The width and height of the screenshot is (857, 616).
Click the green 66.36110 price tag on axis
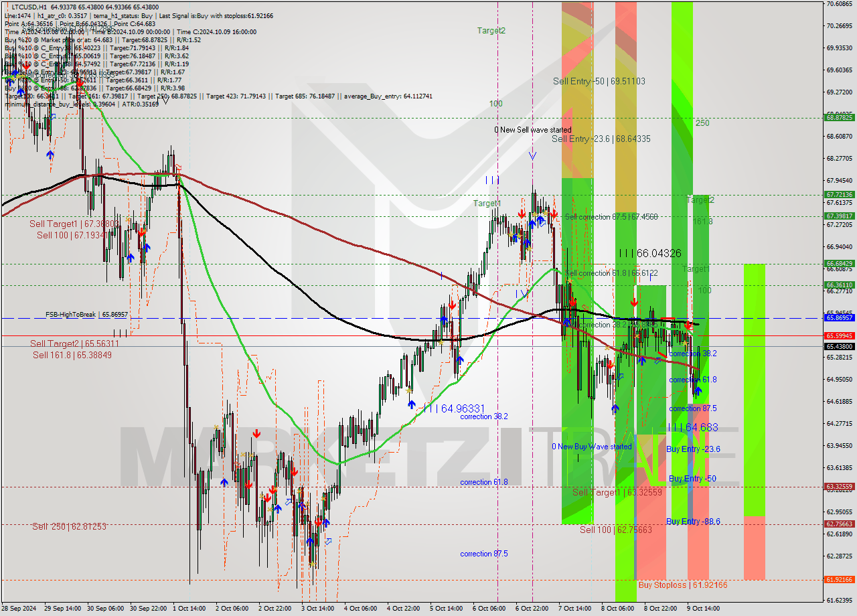point(840,285)
